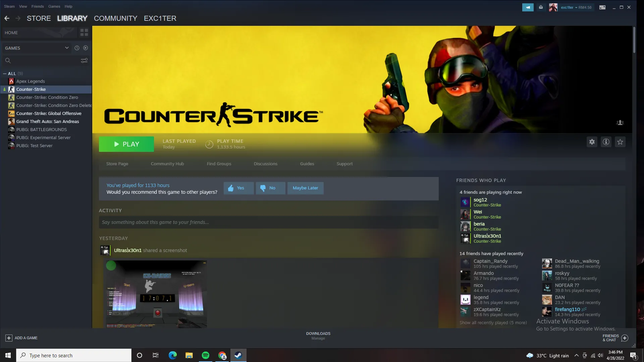Switch to the STORE tab
This screenshot has width=644, height=362.
point(39,18)
